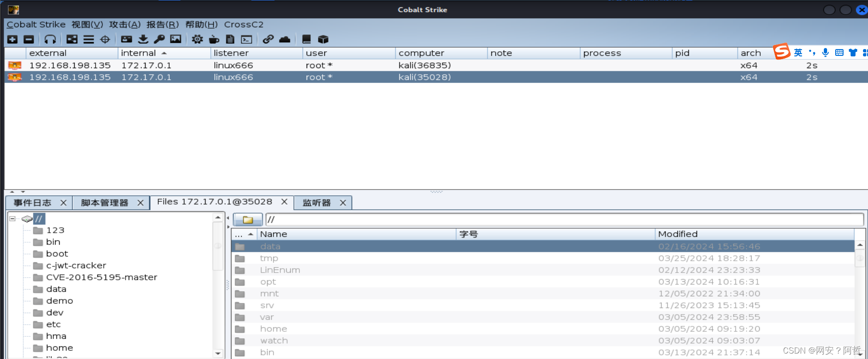The height and width of the screenshot is (359, 868).
Task: Click the cube about icon
Action: [x=323, y=40]
